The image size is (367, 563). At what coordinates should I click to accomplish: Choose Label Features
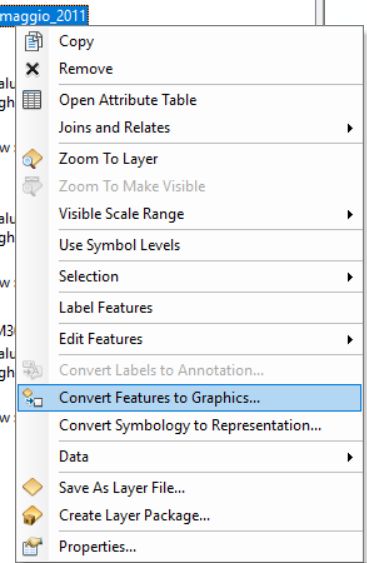point(190,308)
